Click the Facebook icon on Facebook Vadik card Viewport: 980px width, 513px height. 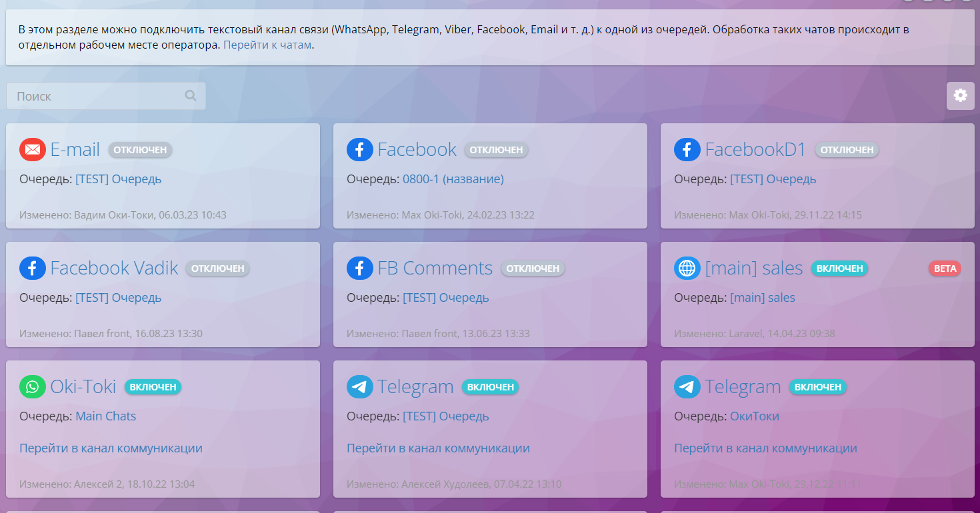33,268
